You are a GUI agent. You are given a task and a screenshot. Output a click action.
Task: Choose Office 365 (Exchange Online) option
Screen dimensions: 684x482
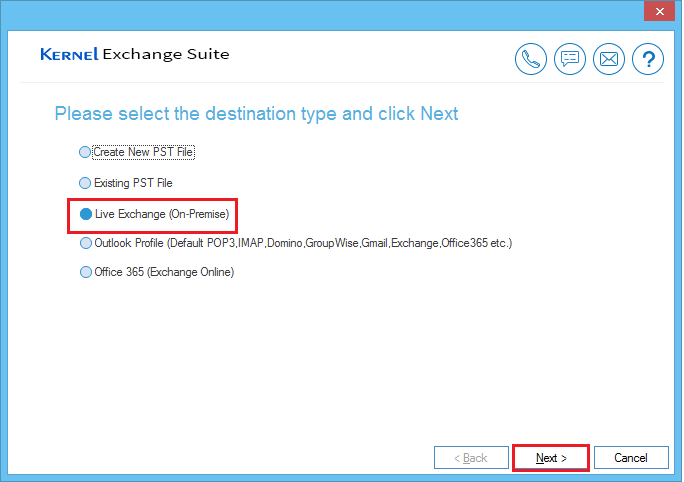[157, 272]
